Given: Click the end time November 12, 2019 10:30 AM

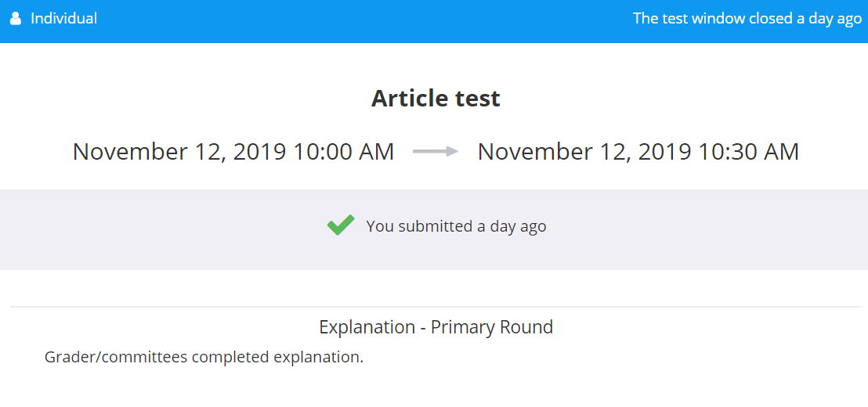Looking at the screenshot, I should click(x=638, y=152).
